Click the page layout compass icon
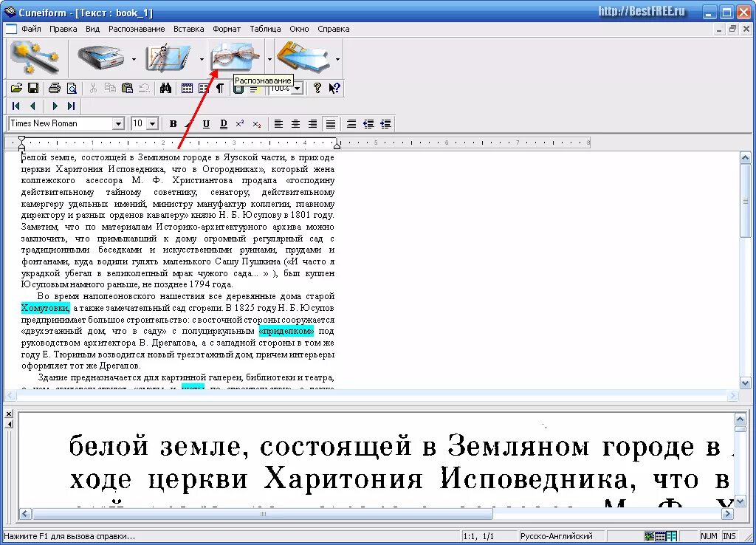Image resolution: width=756 pixels, height=545 pixels. [x=169, y=59]
